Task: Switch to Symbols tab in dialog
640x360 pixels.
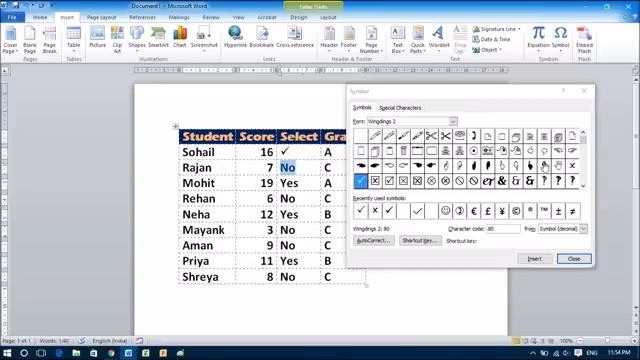Action: coord(362,107)
